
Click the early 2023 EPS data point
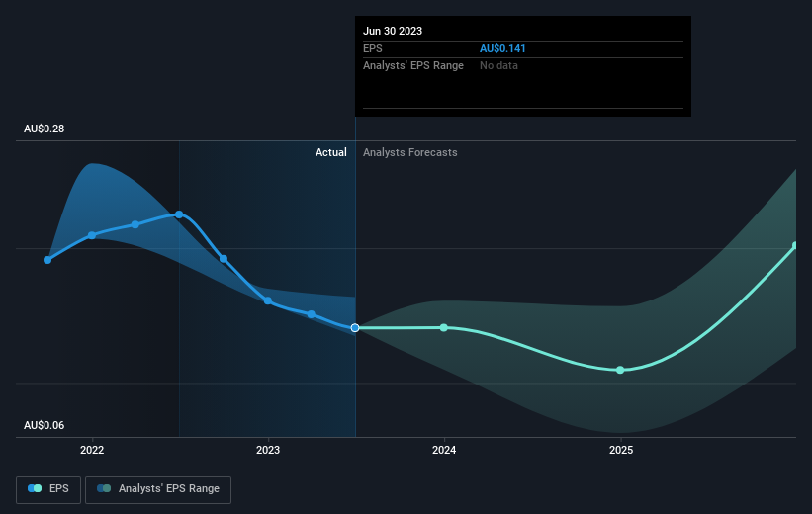[x=268, y=300]
